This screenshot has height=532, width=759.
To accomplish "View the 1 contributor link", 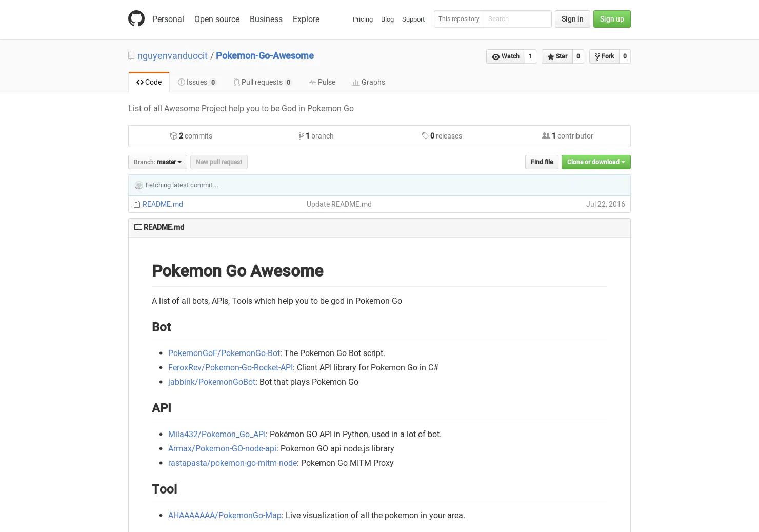I will [x=568, y=136].
